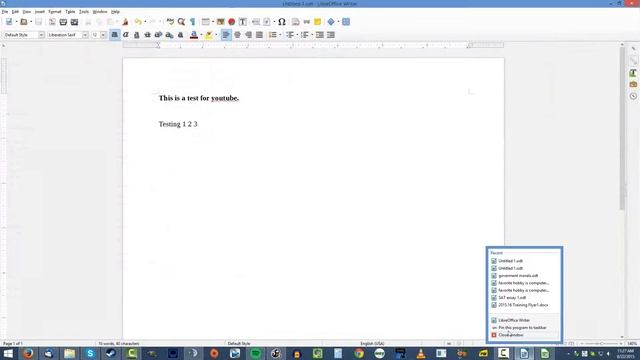
Task: Toggle Align Right paragraph alignment
Action: tap(248, 35)
